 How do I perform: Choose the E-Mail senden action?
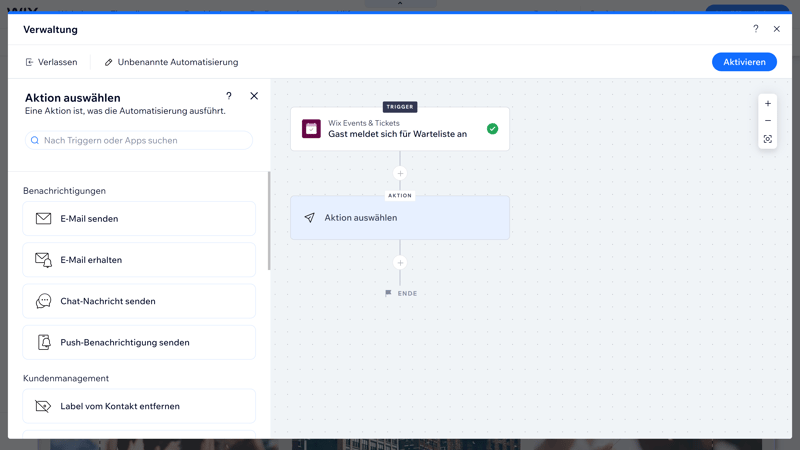click(139, 218)
